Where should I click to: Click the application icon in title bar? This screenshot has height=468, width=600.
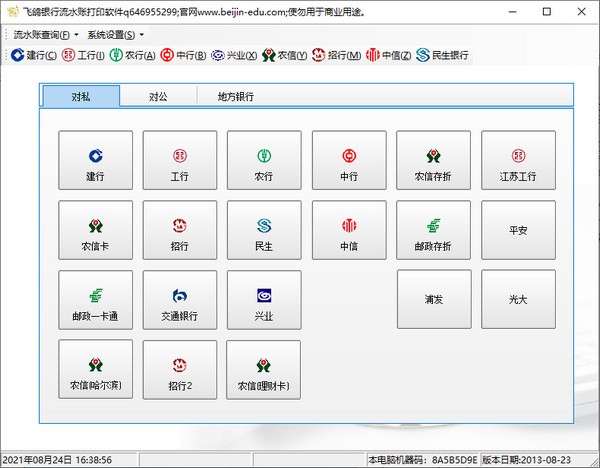(x=13, y=12)
